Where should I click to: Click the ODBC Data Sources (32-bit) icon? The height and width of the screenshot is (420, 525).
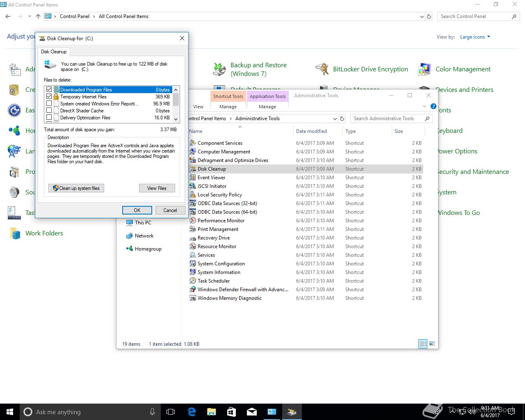click(x=193, y=203)
